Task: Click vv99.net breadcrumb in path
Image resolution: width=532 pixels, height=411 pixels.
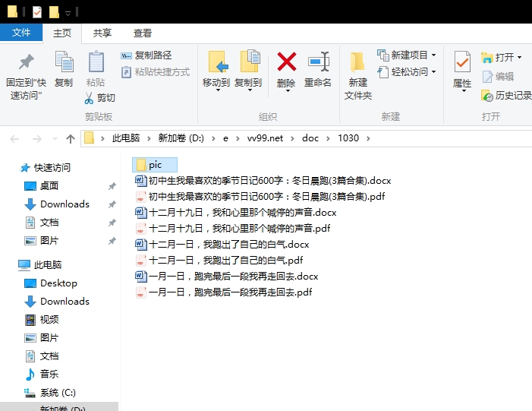Action: [265, 138]
